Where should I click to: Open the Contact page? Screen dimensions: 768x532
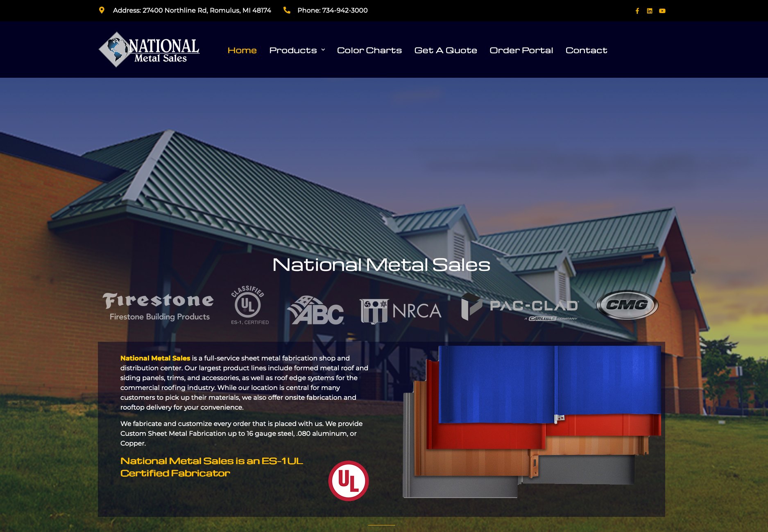tap(587, 50)
